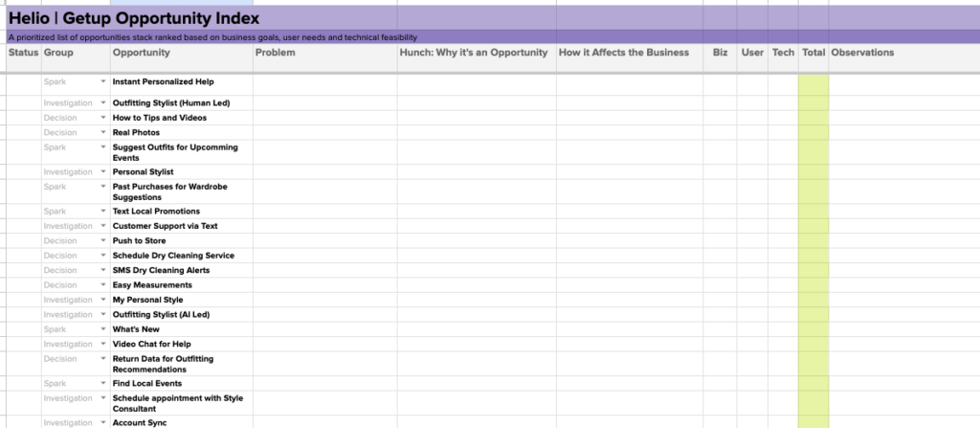980x428 pixels.
Task: Select Return Data for Outfitting Recommendations cell
Action: coord(181,364)
